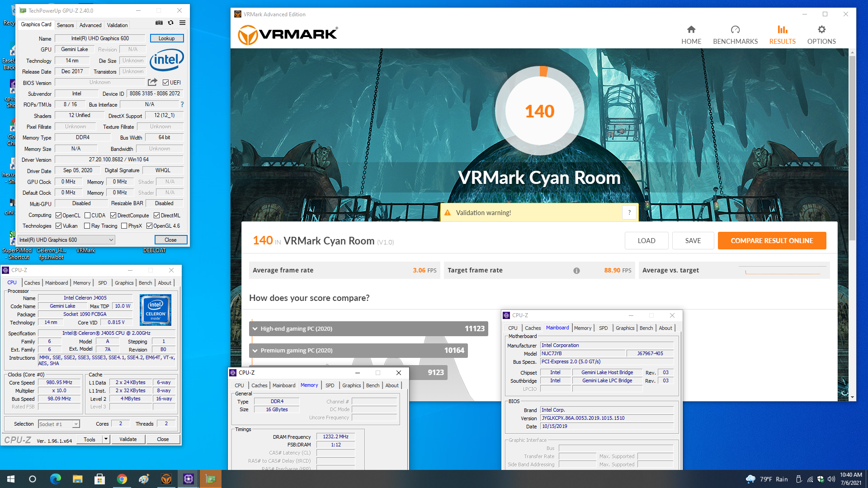Expand Premium gaming PC (2020) entry
This screenshot has height=488, width=868.
pyautogui.click(x=359, y=350)
